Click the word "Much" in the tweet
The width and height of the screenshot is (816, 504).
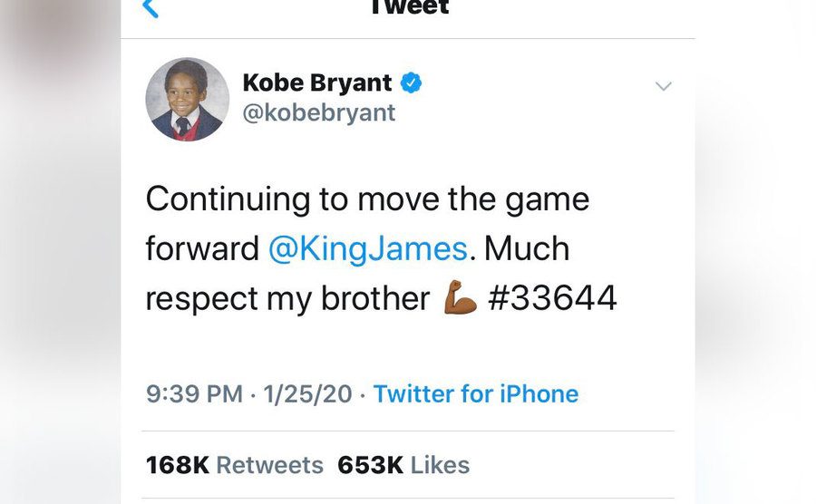click(527, 249)
